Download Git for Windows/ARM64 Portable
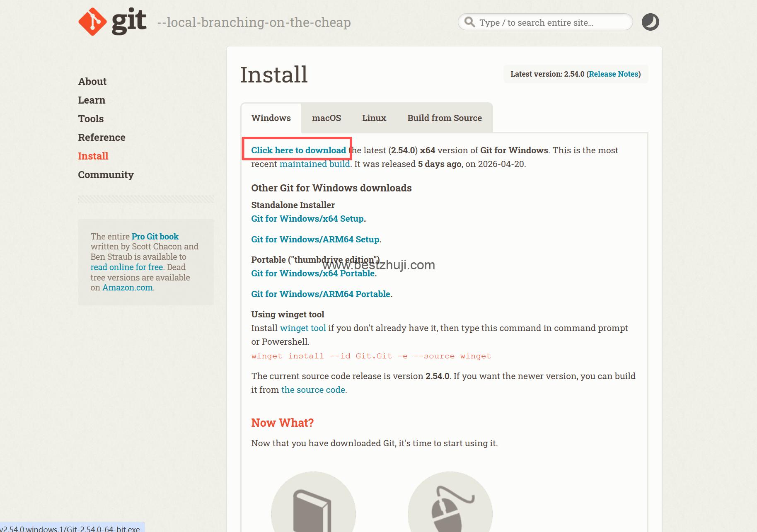The image size is (757, 532). 321,294
